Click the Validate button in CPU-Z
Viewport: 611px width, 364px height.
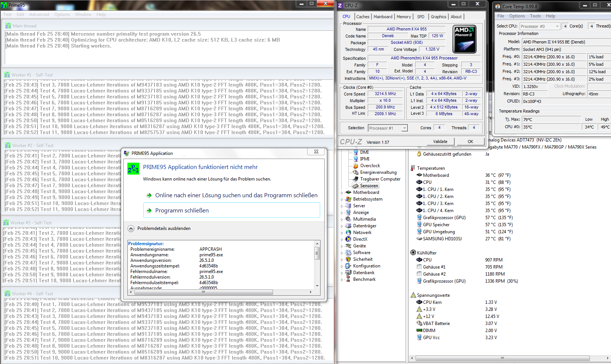(440, 142)
